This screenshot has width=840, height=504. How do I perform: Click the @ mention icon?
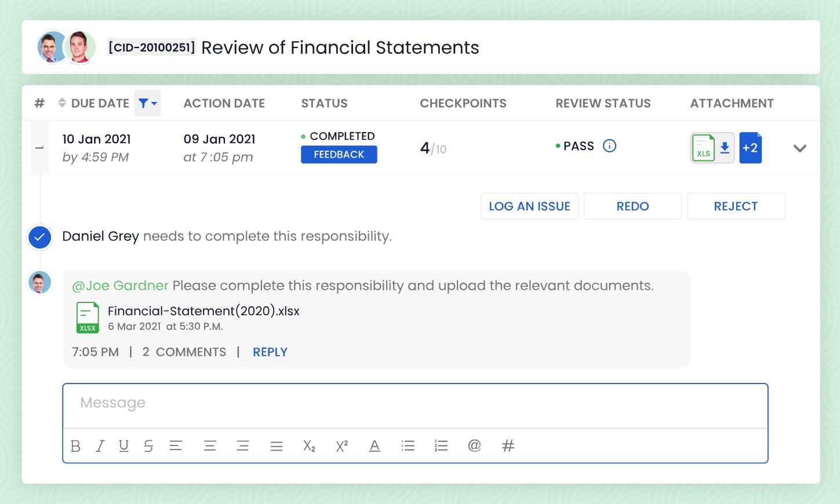point(474,446)
